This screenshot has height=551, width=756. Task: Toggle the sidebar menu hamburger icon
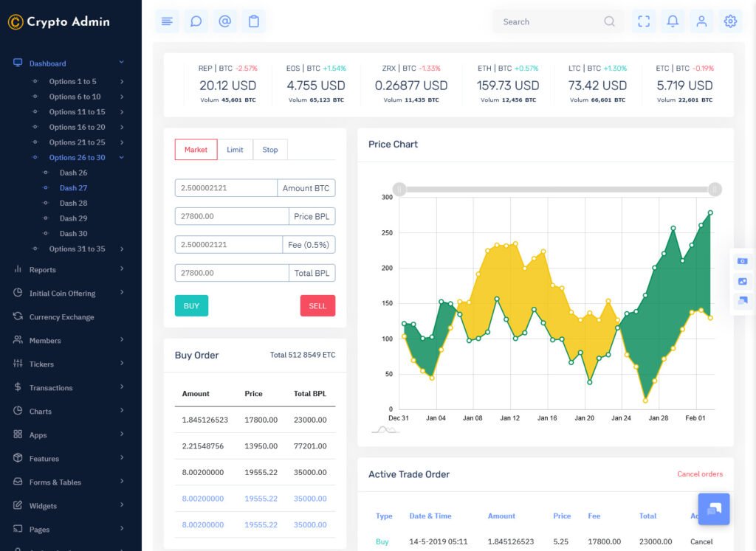pyautogui.click(x=167, y=21)
